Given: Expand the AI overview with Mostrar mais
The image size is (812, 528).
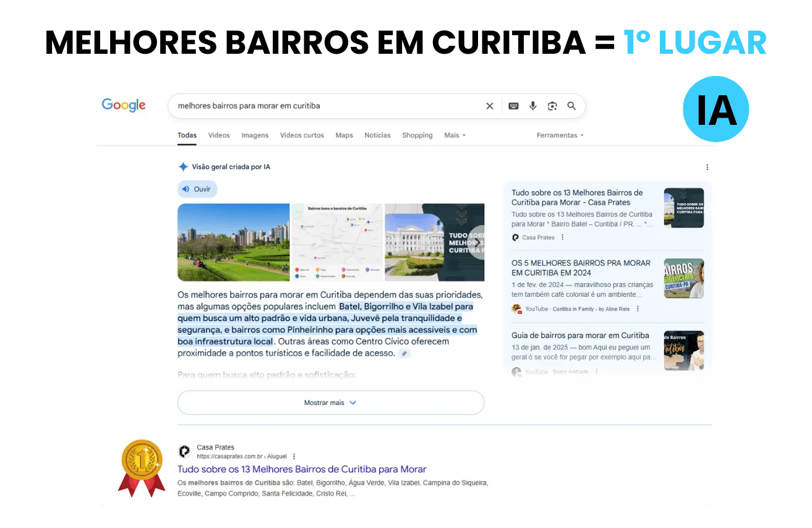Looking at the screenshot, I should tap(331, 402).
